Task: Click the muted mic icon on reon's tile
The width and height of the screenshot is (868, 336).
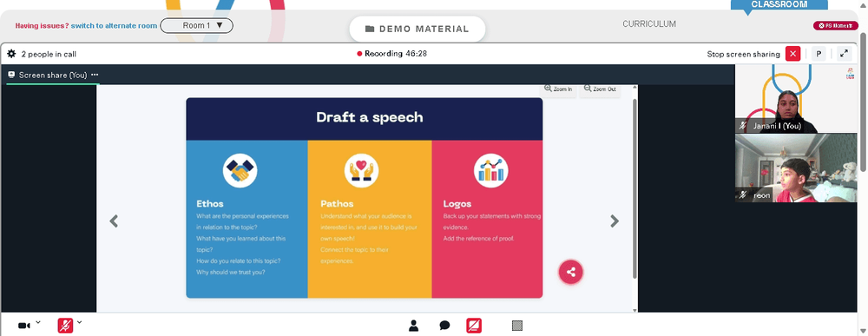Action: tap(743, 194)
